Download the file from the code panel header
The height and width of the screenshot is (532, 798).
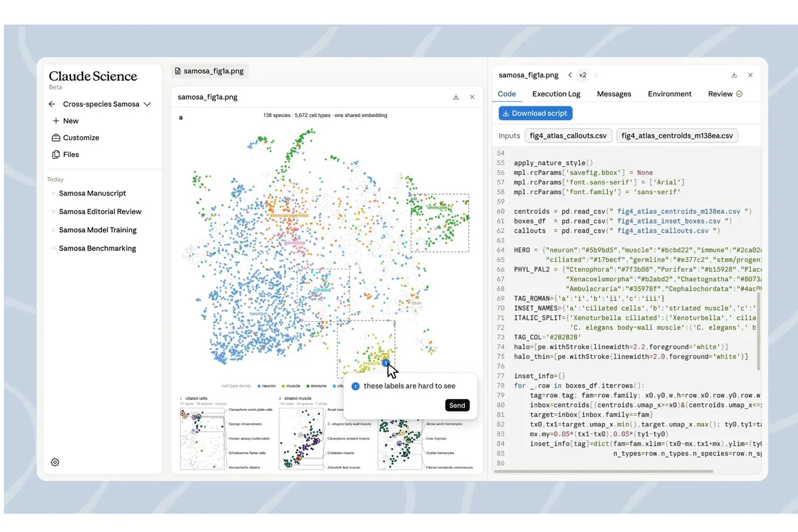click(x=734, y=75)
